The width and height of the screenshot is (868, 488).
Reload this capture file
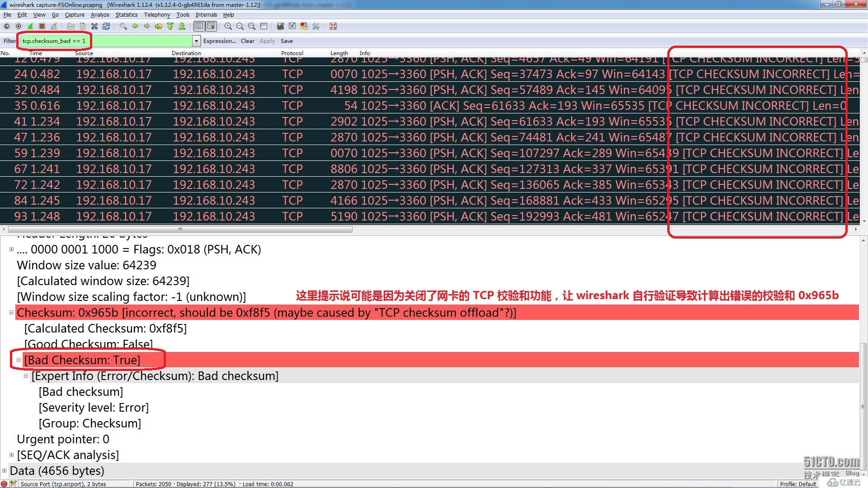tap(106, 26)
